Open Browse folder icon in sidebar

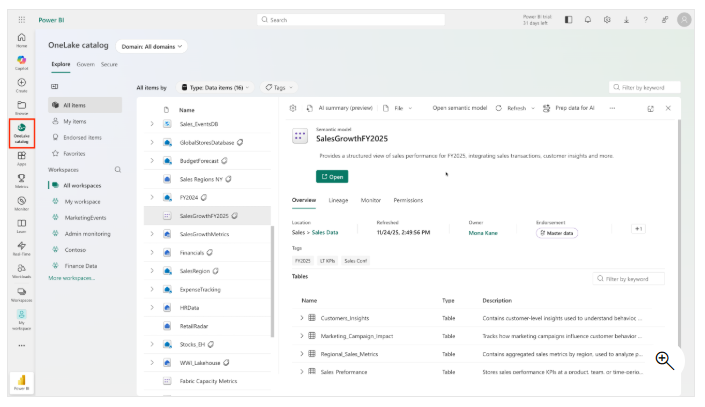pyautogui.click(x=22, y=107)
